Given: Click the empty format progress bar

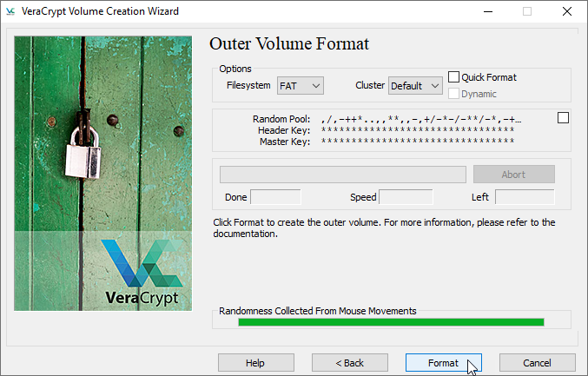Looking at the screenshot, I should click(x=342, y=174).
